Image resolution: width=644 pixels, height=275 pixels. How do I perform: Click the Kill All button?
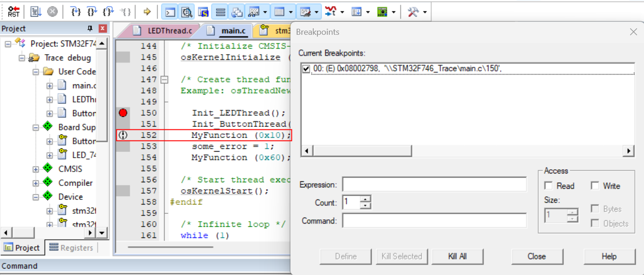[x=457, y=256]
